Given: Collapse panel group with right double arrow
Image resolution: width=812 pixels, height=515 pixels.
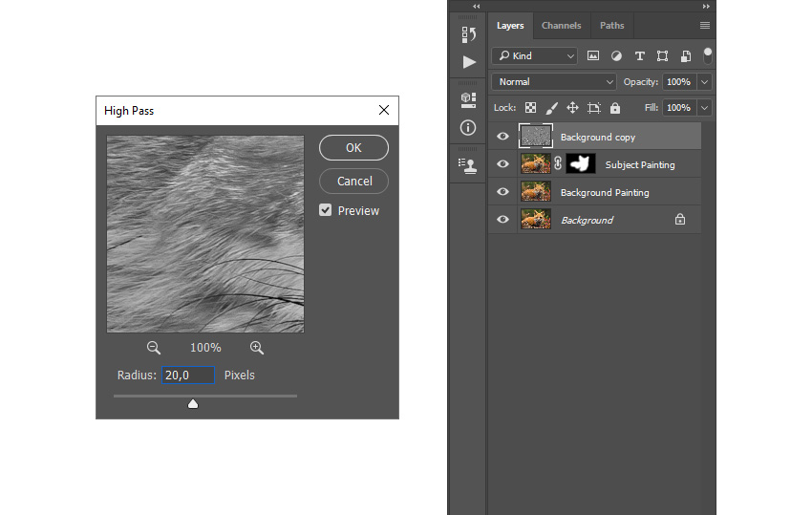Looking at the screenshot, I should (x=706, y=7).
